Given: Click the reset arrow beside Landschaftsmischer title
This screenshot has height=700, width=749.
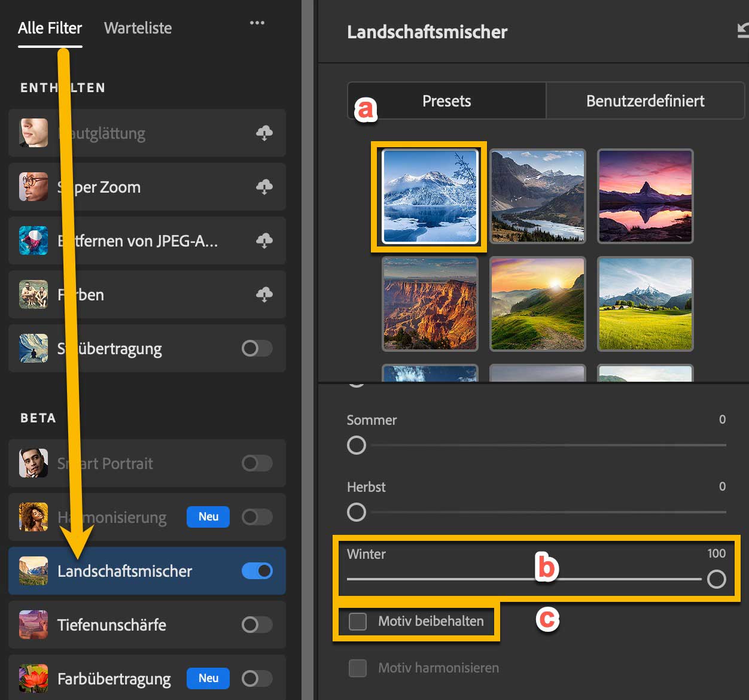Looking at the screenshot, I should coord(742,31).
